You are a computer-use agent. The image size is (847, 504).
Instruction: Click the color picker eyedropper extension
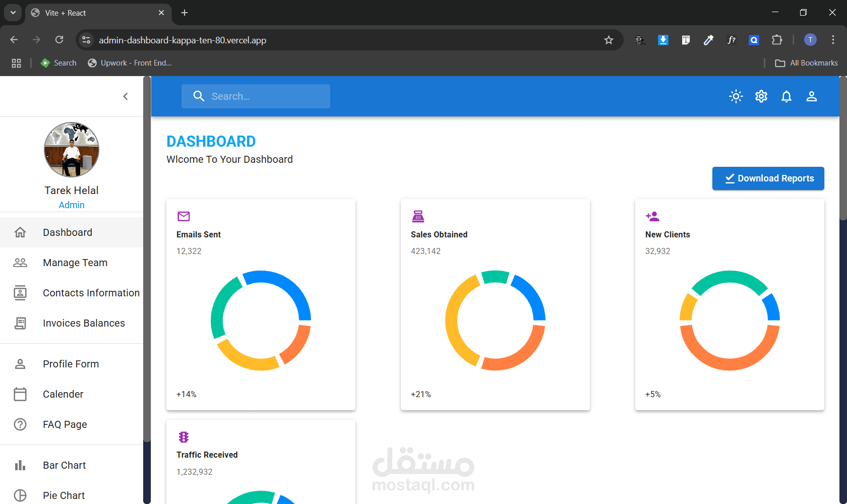coord(708,40)
